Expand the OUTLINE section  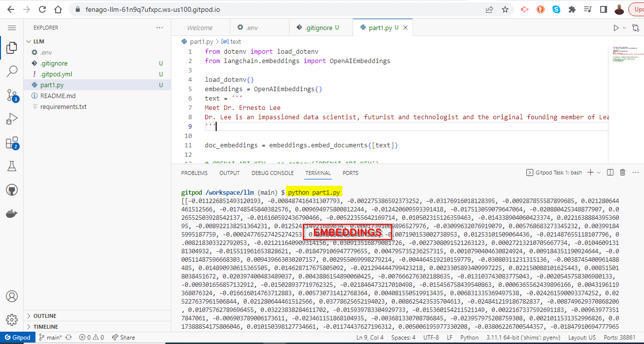[x=44, y=315]
